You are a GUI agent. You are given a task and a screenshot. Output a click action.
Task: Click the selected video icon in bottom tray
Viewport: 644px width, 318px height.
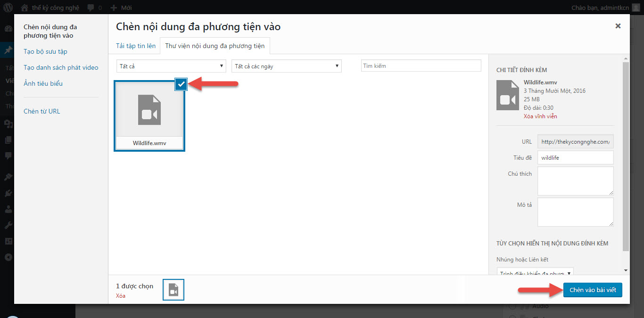click(173, 290)
